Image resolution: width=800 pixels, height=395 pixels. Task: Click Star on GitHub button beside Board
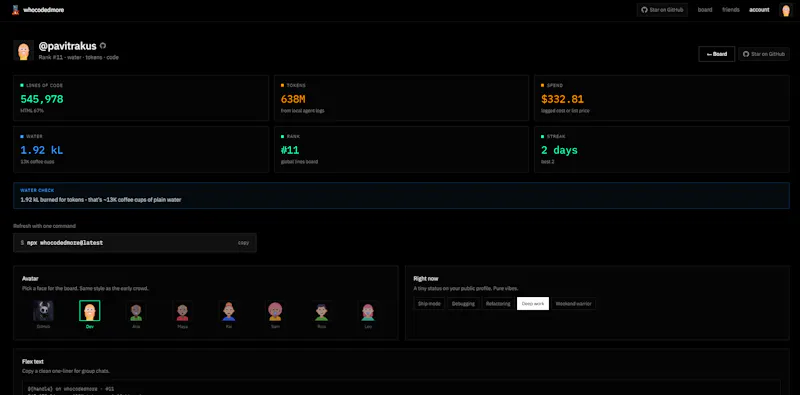pyautogui.click(x=764, y=54)
